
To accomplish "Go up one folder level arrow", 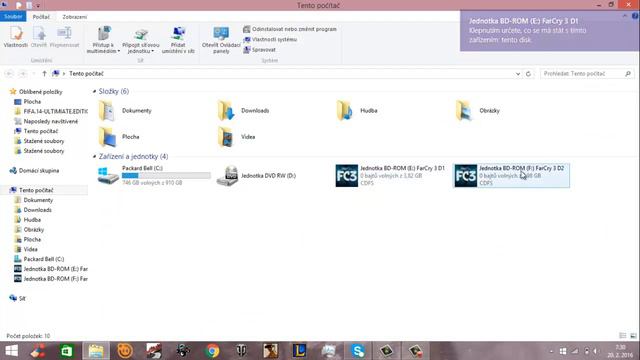I will point(44,73).
